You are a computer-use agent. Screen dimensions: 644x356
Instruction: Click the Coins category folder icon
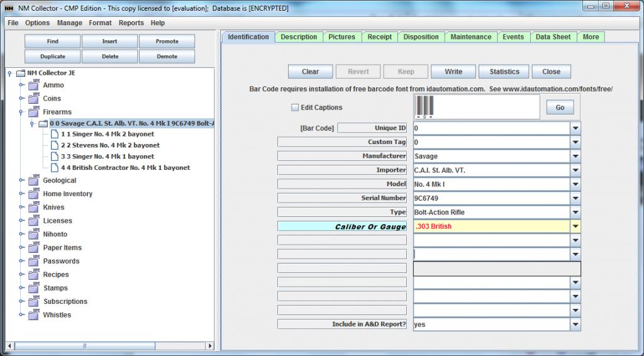pos(34,99)
